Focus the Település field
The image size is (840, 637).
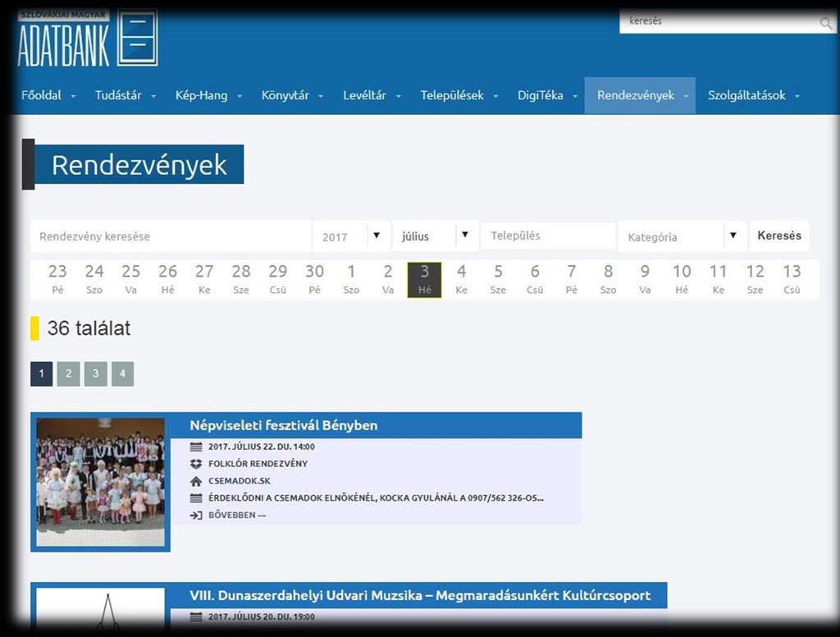[548, 236]
